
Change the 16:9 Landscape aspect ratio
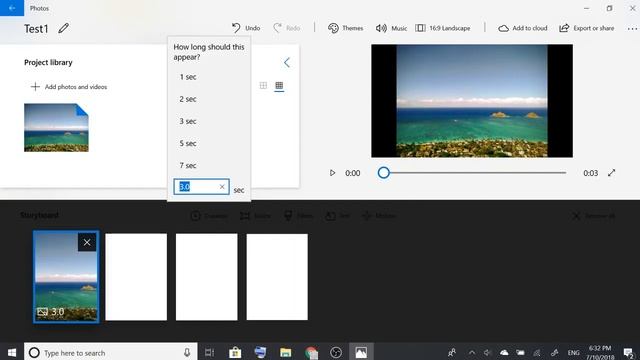pos(442,28)
